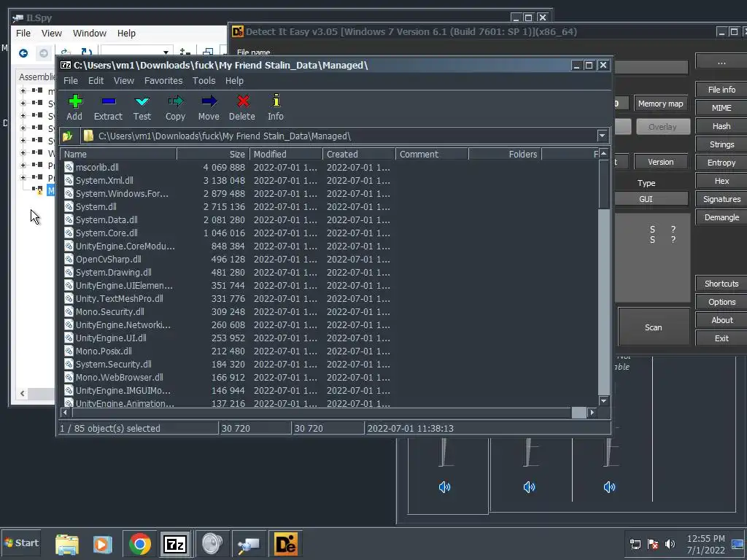Click the Options button in Detect It Easy

point(721,302)
